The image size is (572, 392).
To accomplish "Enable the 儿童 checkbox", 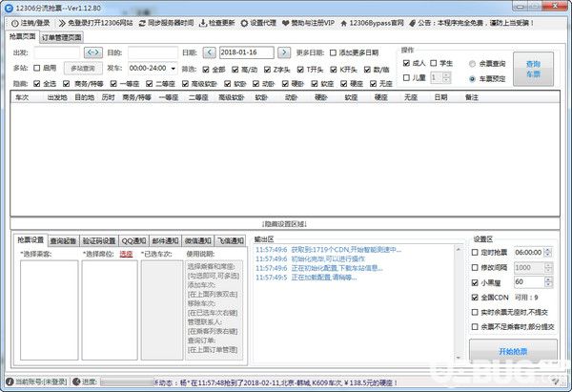I will coord(406,78).
